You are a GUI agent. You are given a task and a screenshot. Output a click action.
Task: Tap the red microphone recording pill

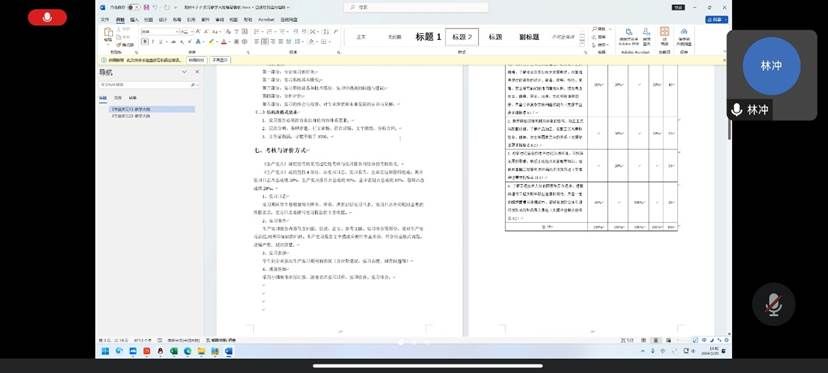[47, 17]
